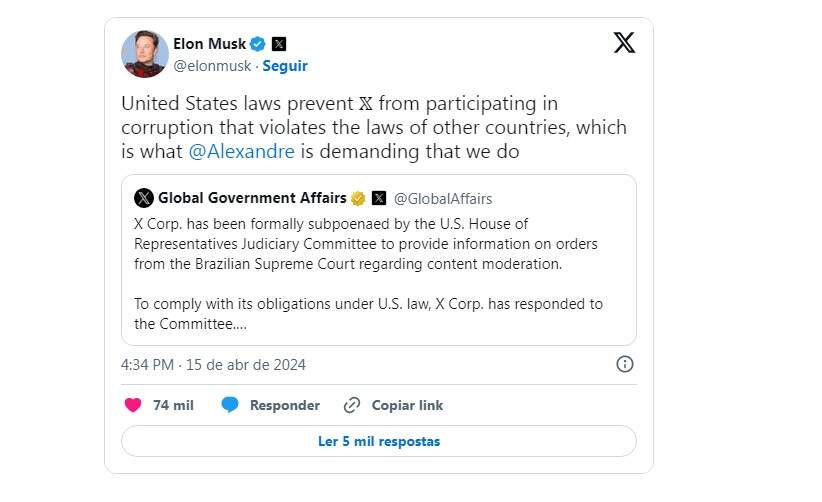Click the Global Government Affairs X avatar
Viewport: 822px width, 502px height.
coord(144,198)
